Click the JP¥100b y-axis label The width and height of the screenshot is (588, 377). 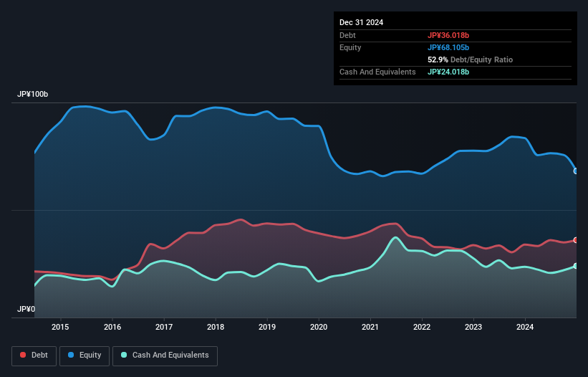pyautogui.click(x=33, y=94)
